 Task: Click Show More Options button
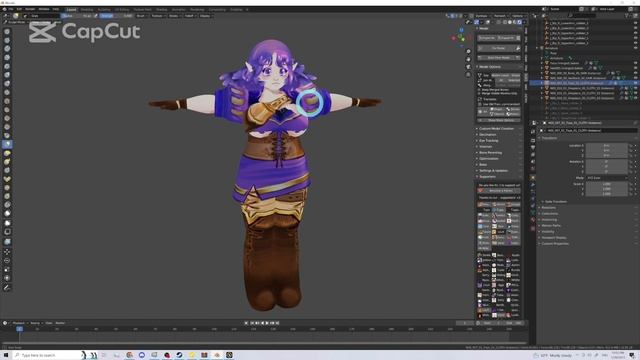pyautogui.click(x=499, y=120)
